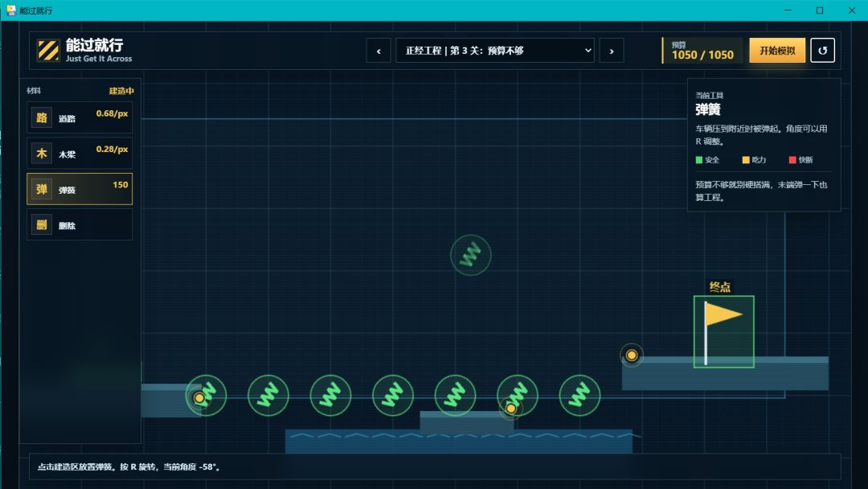
Task: Click the 路 road icon tile
Action: tap(42, 117)
